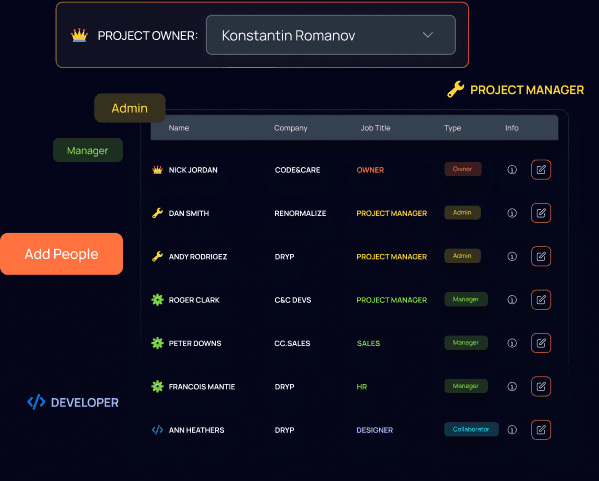Open info for Ann Heathers

coord(512,430)
